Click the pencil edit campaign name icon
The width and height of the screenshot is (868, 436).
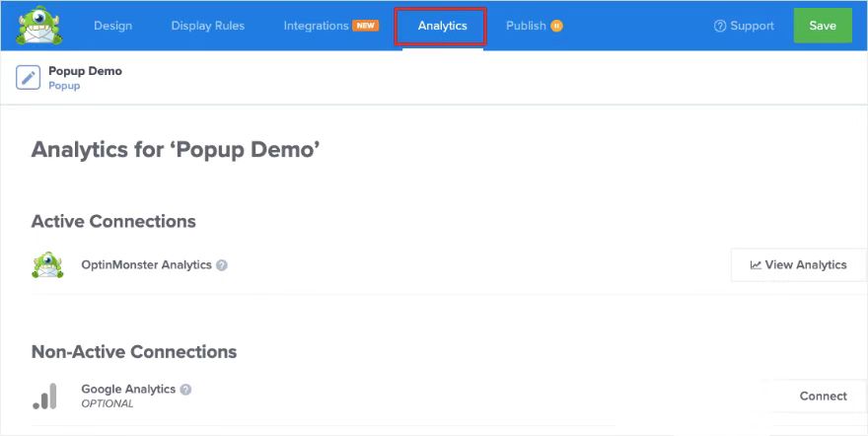(x=29, y=78)
